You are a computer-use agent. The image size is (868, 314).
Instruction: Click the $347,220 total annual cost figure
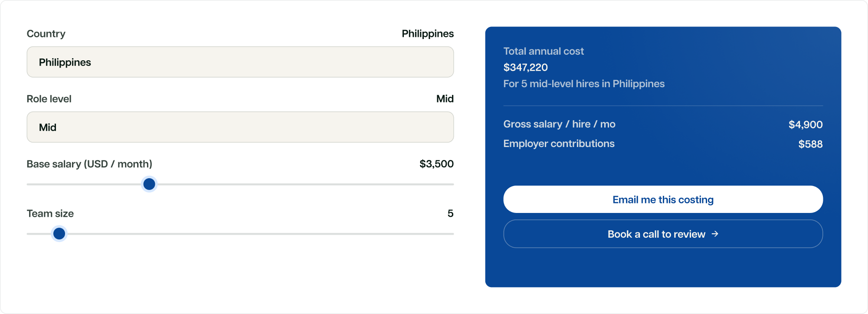(x=525, y=67)
